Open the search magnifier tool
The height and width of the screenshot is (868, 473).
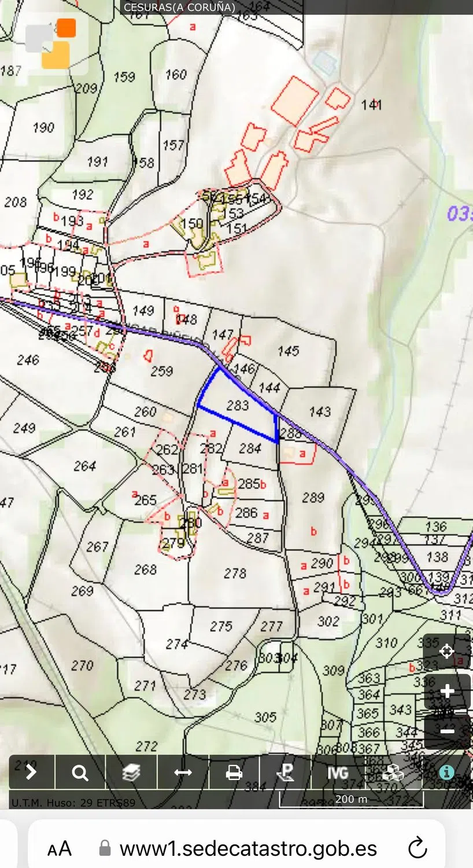click(80, 772)
